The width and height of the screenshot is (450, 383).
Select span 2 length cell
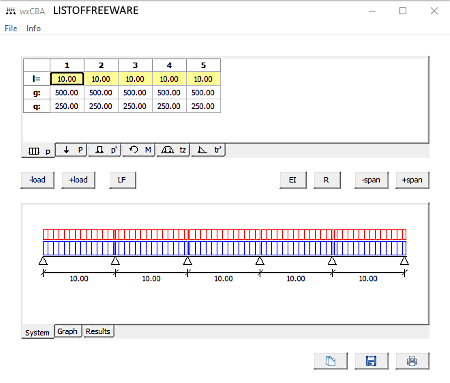(101, 79)
